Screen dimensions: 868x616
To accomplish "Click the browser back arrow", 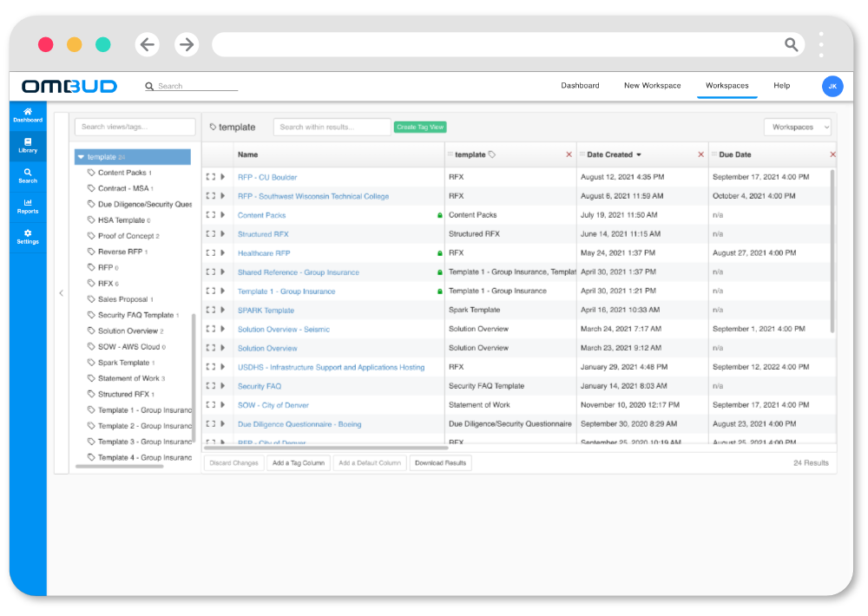I will 148,44.
